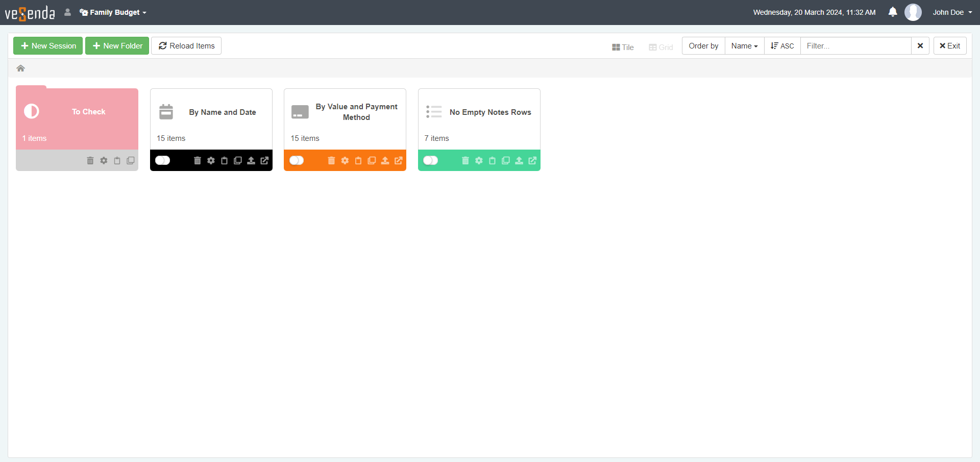
Task: Click trash icon on To Check folder
Action: [x=90, y=161]
